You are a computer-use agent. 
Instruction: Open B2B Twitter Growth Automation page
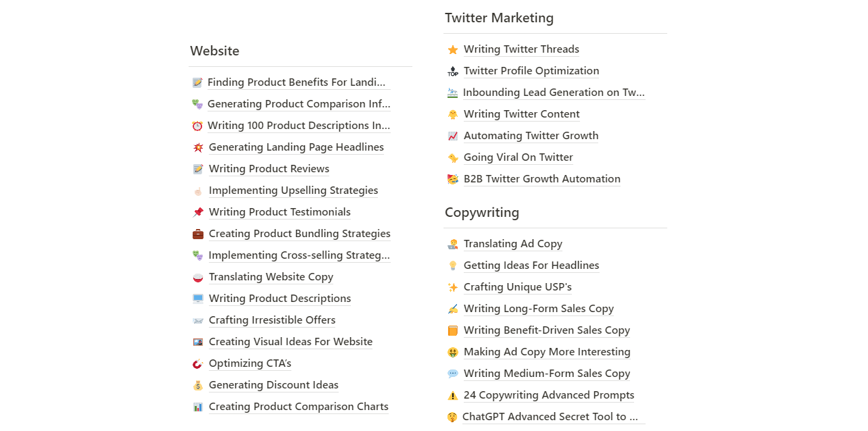pos(542,179)
